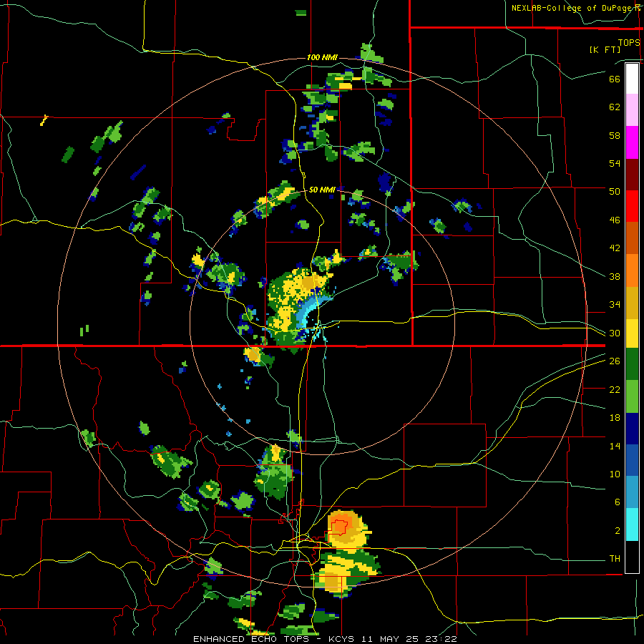
Task: Click the 50 value on the scale
Action: tap(615, 192)
